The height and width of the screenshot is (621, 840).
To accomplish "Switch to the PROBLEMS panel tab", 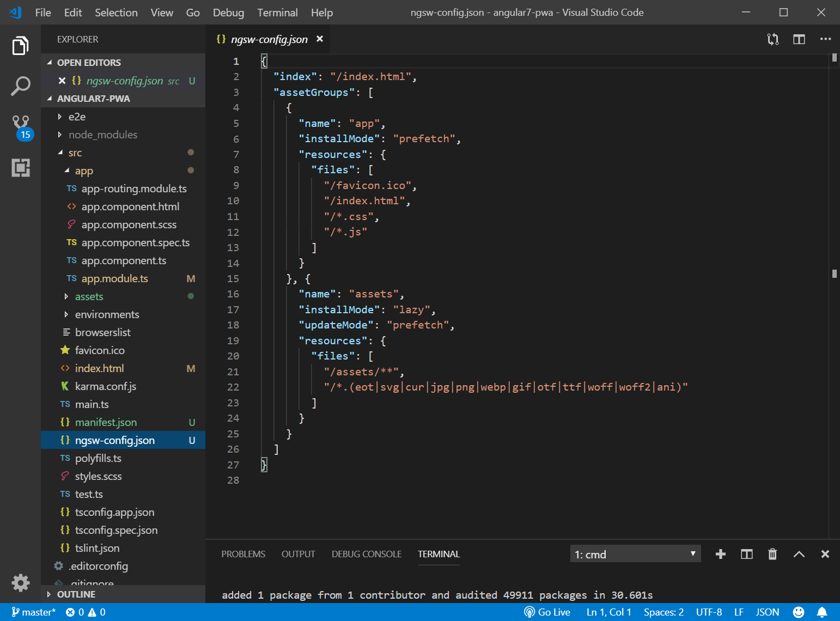I will pyautogui.click(x=243, y=554).
